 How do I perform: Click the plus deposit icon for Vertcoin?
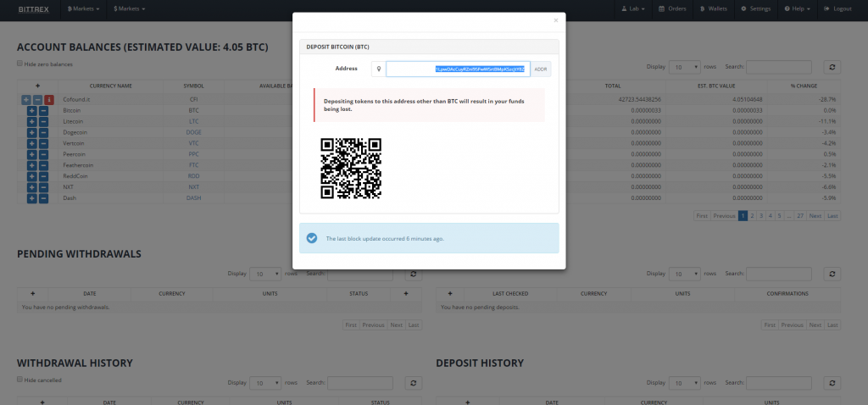tap(31, 143)
